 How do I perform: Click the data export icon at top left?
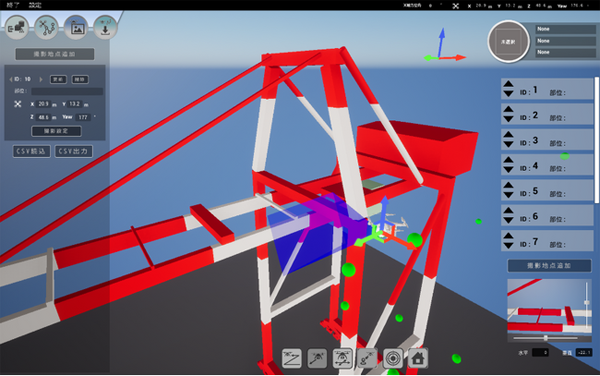coord(17,28)
